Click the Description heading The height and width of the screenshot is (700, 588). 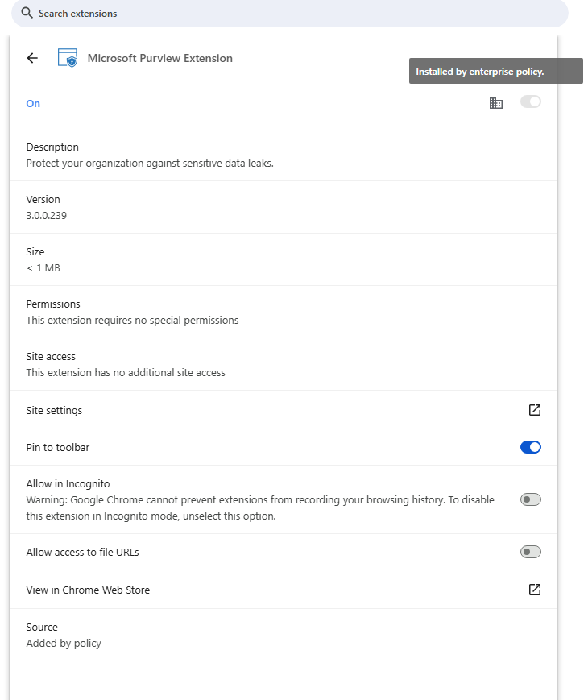tap(52, 147)
